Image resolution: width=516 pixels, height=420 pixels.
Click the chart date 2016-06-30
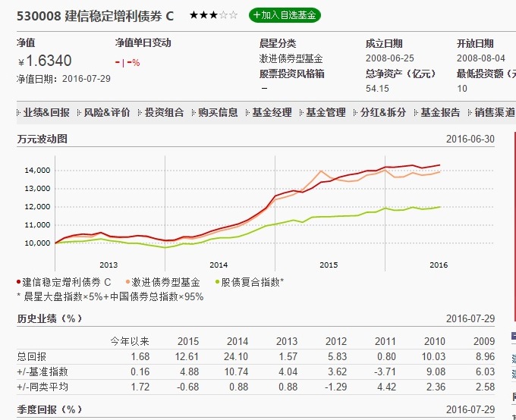pyautogui.click(x=470, y=139)
